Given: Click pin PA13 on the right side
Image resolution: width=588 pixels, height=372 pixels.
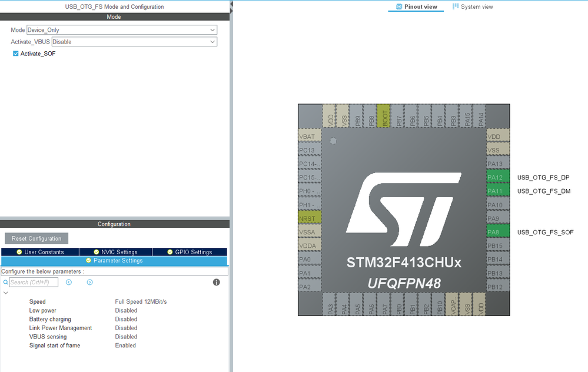Looking at the screenshot, I should 498,164.
